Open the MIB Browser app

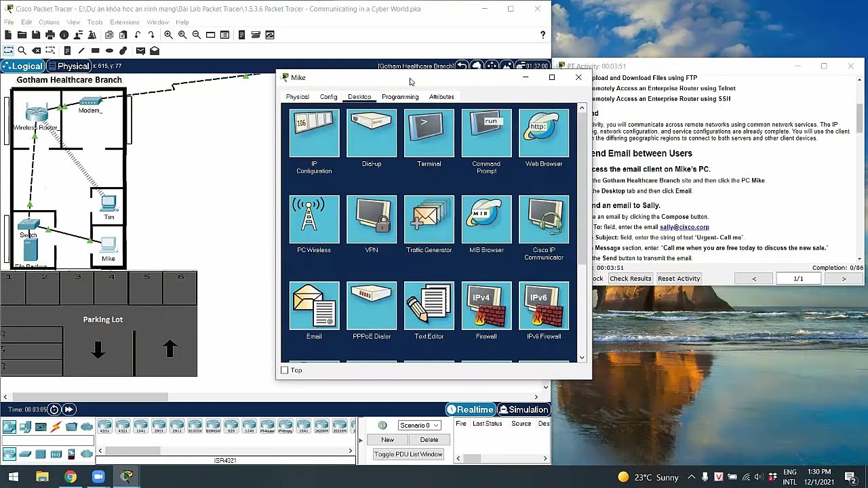pos(486,220)
